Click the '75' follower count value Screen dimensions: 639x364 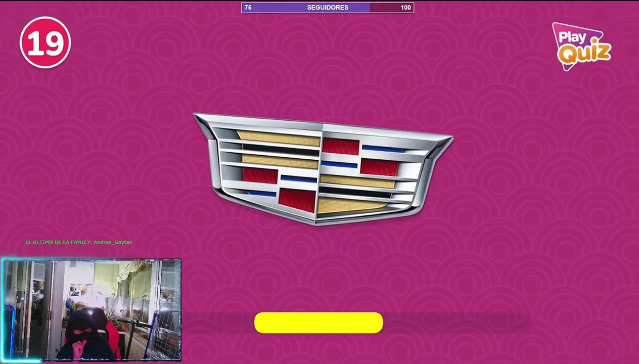248,8
